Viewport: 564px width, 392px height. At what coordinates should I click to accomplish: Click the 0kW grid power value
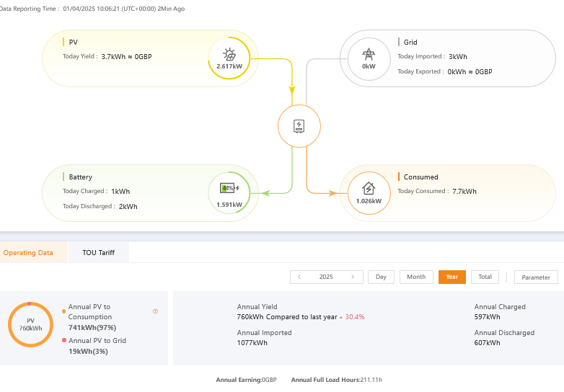(x=369, y=66)
